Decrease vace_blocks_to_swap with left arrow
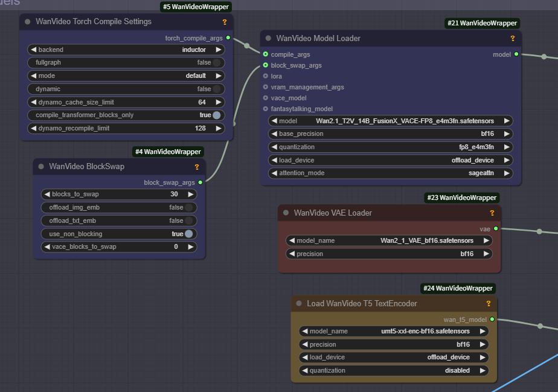 [47, 246]
